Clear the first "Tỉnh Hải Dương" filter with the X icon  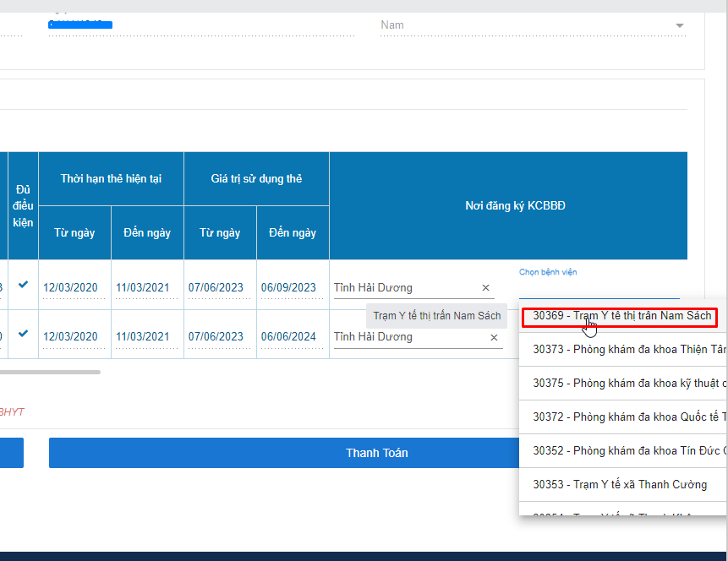tap(486, 287)
